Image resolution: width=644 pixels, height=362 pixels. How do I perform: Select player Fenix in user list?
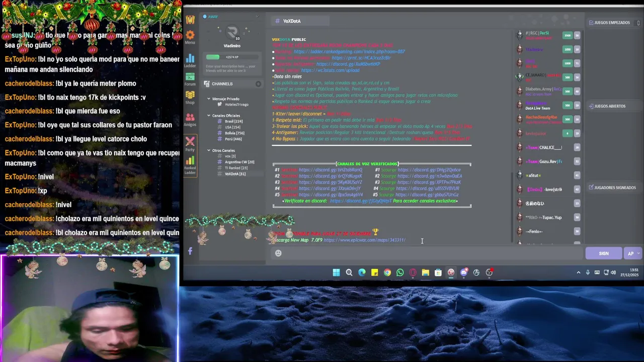(534, 231)
